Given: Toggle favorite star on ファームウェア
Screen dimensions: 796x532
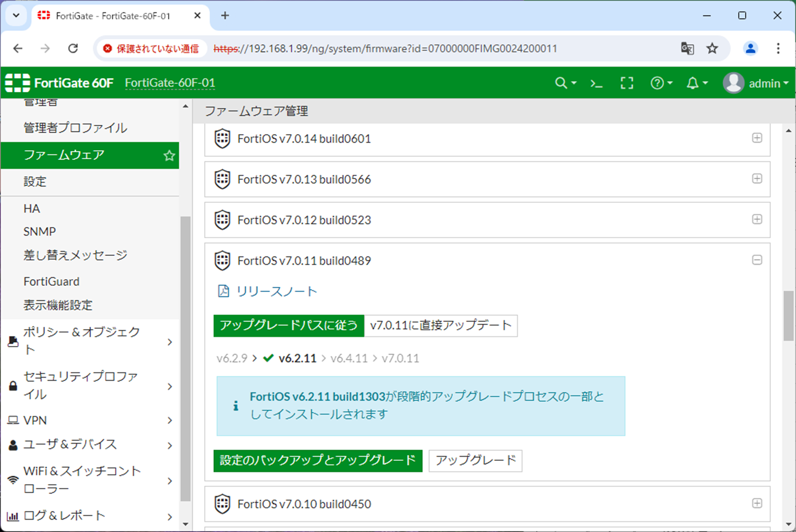Looking at the screenshot, I should 169,156.
